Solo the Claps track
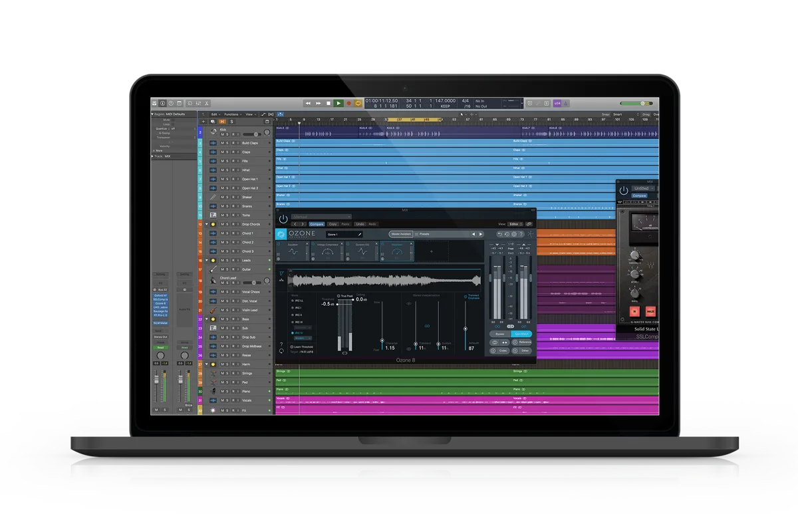 (x=227, y=152)
